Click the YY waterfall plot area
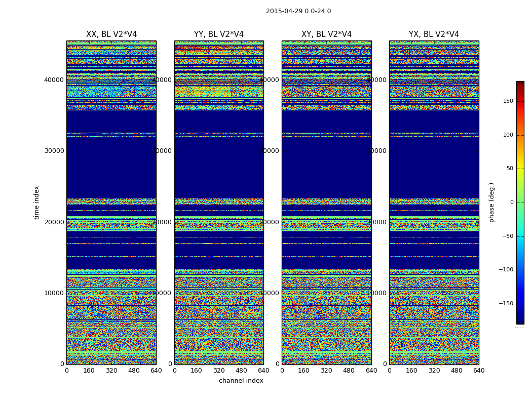 219,202
